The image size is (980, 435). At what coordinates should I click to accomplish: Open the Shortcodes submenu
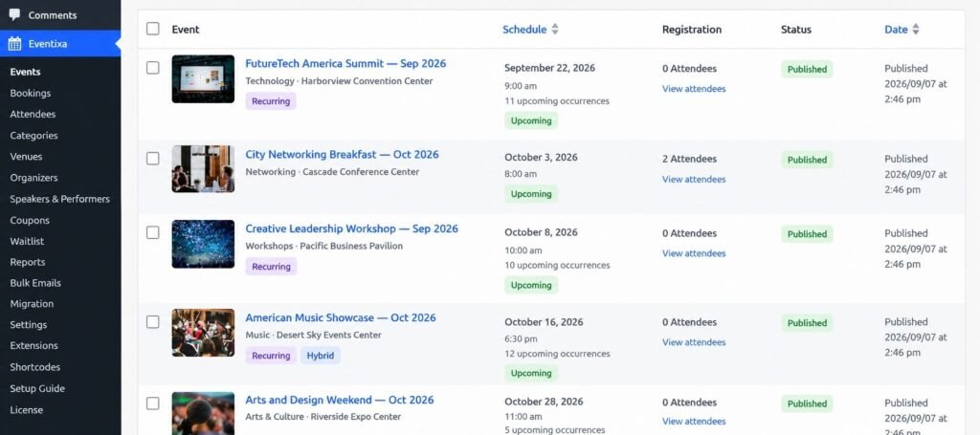click(35, 367)
